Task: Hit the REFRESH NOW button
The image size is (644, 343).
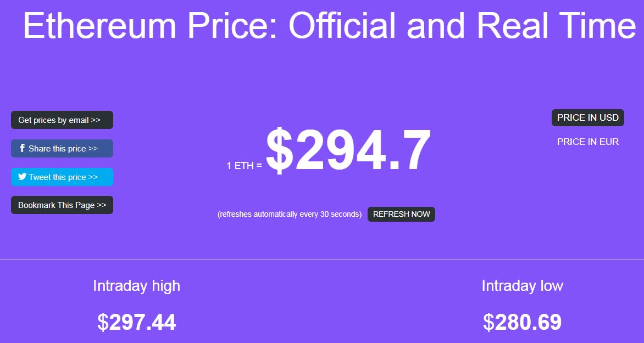Action: 401,214
